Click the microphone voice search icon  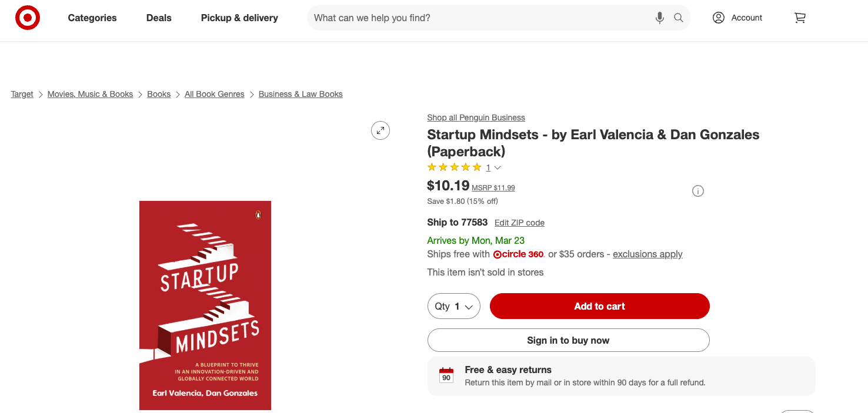660,18
